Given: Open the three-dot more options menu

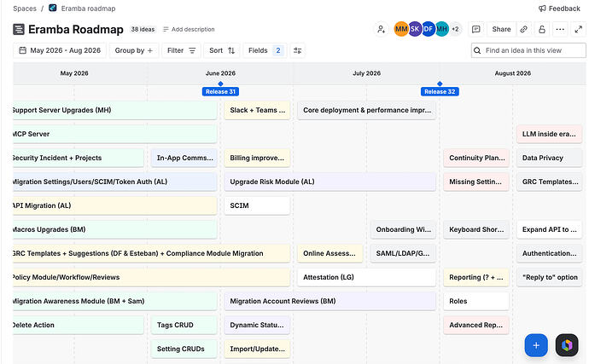Looking at the screenshot, I should click(560, 29).
